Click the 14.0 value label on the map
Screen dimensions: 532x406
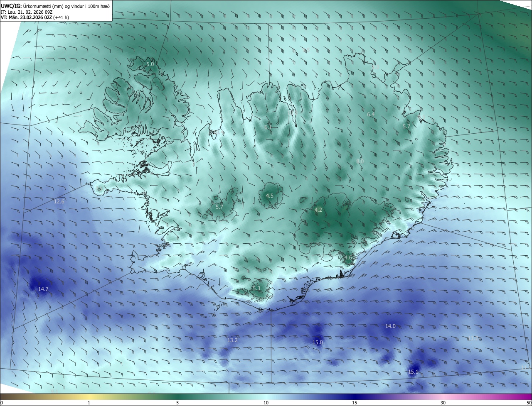click(390, 326)
